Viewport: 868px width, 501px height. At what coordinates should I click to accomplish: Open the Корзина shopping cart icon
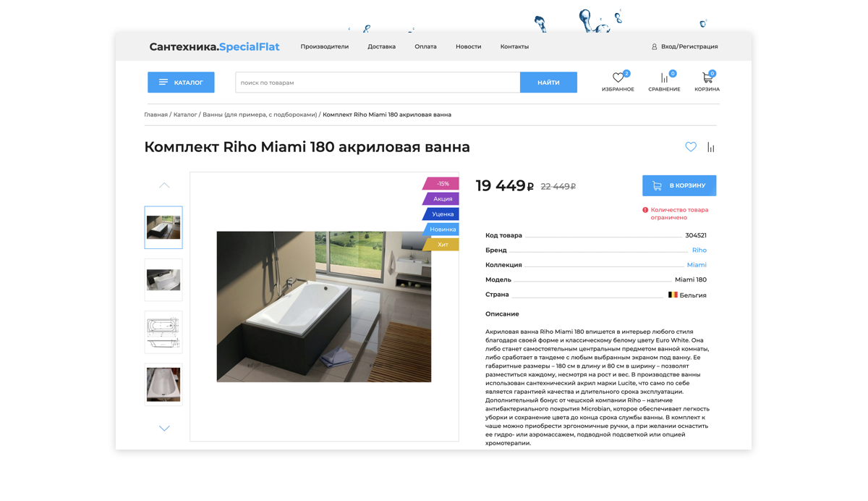[x=707, y=78]
